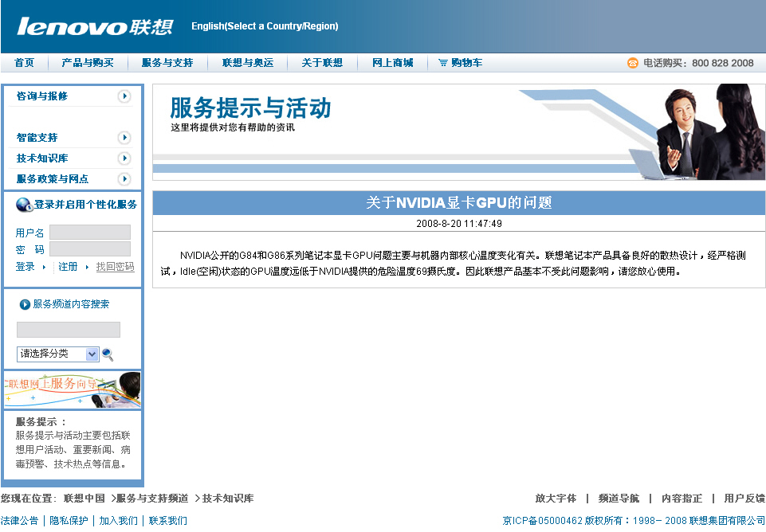The image size is (766, 532).
Task: Expand the 咨询与报修 arrow button
Action: coord(124,96)
